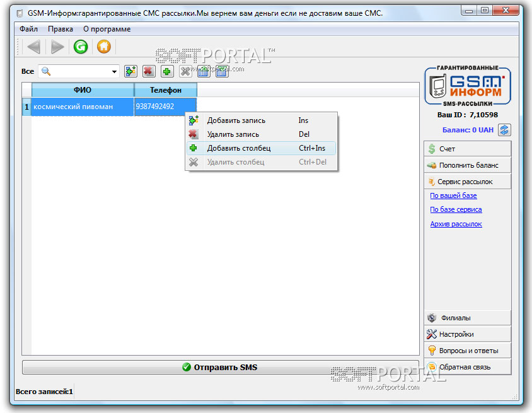
Task: Select the phone cell 9387492492
Action: point(166,107)
